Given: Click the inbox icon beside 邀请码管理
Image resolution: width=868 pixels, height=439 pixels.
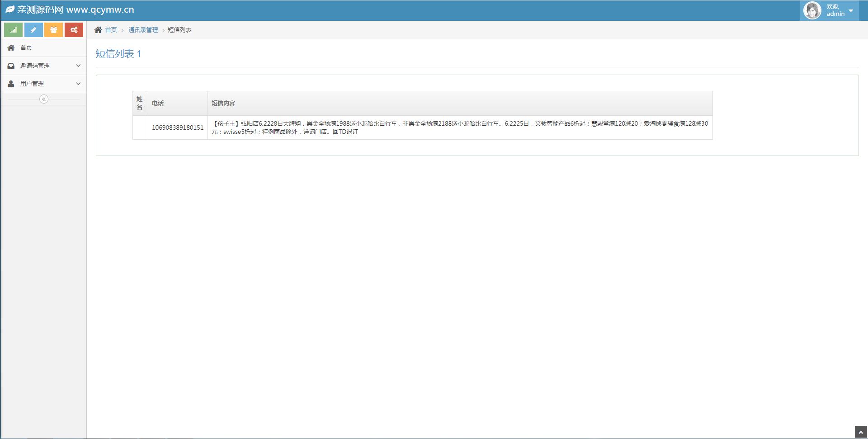Looking at the screenshot, I should [11, 66].
